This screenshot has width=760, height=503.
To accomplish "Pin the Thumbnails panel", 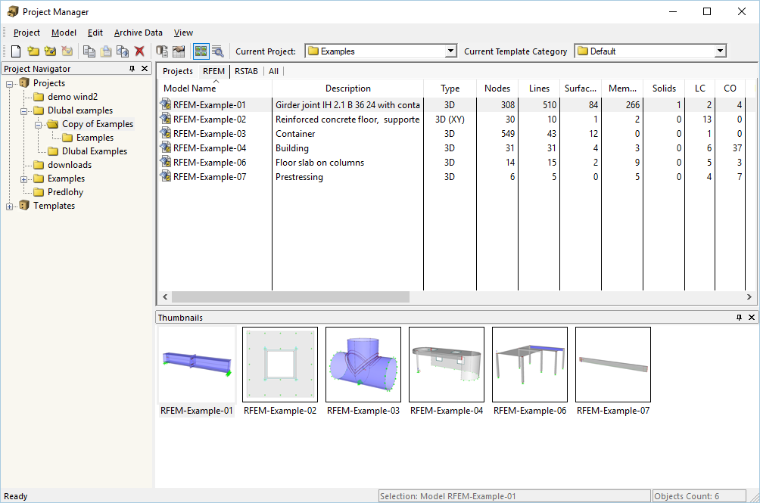I will click(739, 317).
